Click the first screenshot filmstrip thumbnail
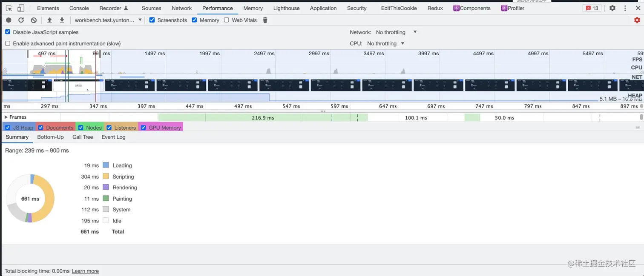This screenshot has height=276, width=644. coord(27,85)
